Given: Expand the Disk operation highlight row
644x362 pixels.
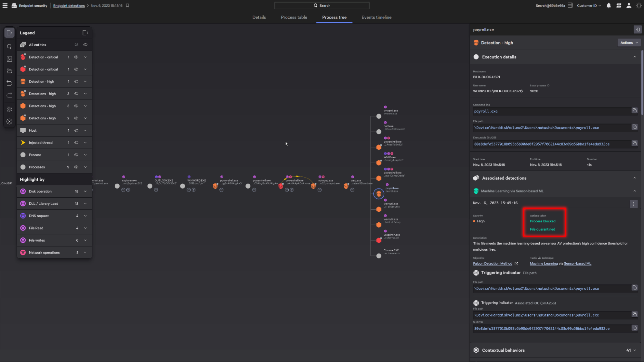Looking at the screenshot, I should [85, 191].
